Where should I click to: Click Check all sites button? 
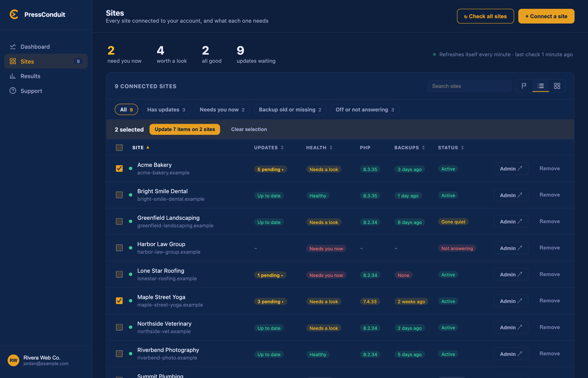point(485,16)
